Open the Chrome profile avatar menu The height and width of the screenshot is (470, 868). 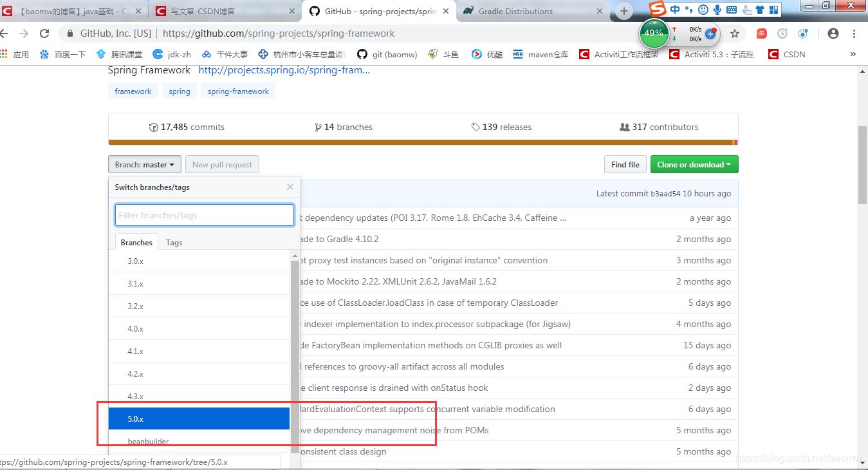833,33
